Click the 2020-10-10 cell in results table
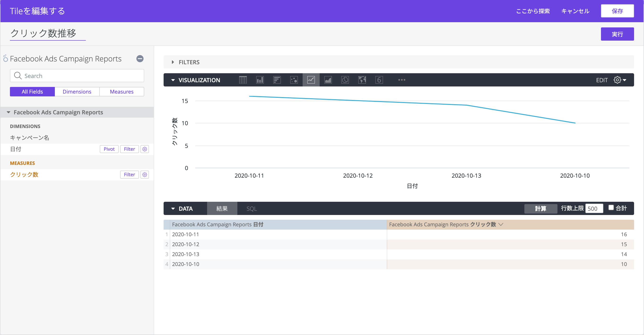Screen dimensions: 644x335 tap(278, 264)
